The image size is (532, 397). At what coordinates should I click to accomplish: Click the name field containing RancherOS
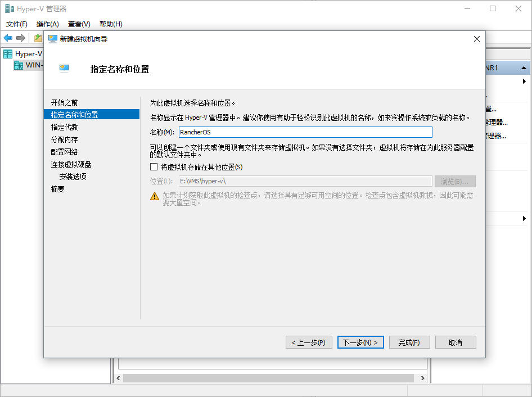pos(305,132)
